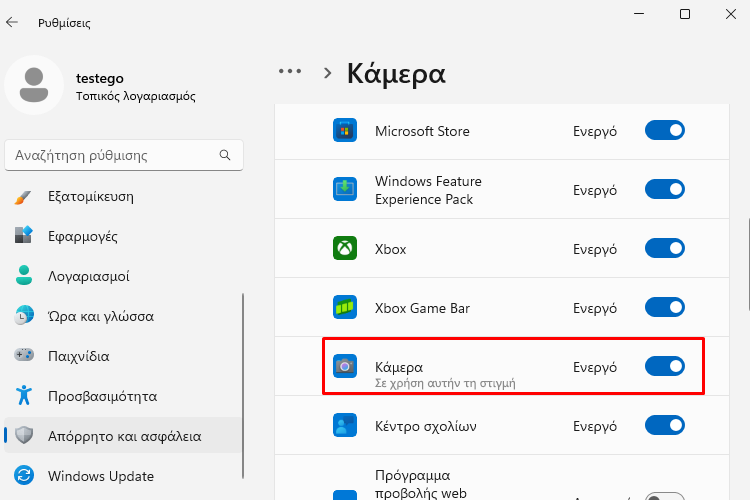The height and width of the screenshot is (500, 750).
Task: Click the Κέντρο σχολίων app icon
Action: click(x=345, y=426)
